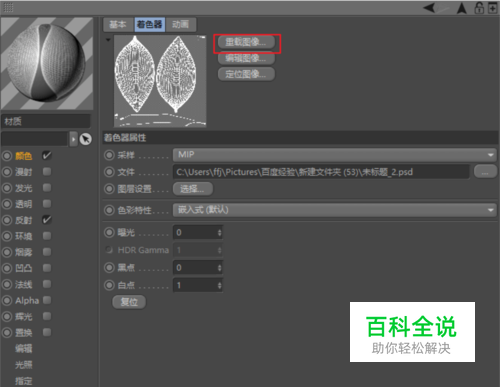
Task: Select the 着色器 tab
Action: [149, 24]
